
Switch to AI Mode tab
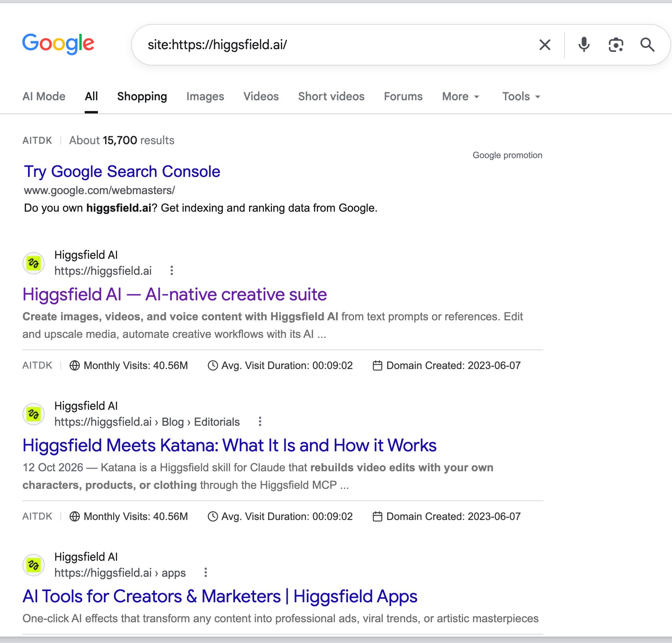(x=44, y=97)
